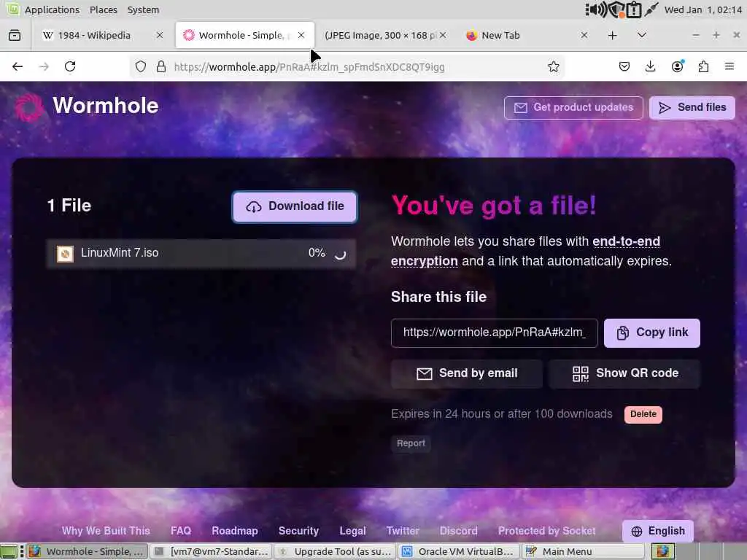This screenshot has height=560, width=747.
Task: Open the Firefox extensions puzzle icon
Action: (703, 66)
